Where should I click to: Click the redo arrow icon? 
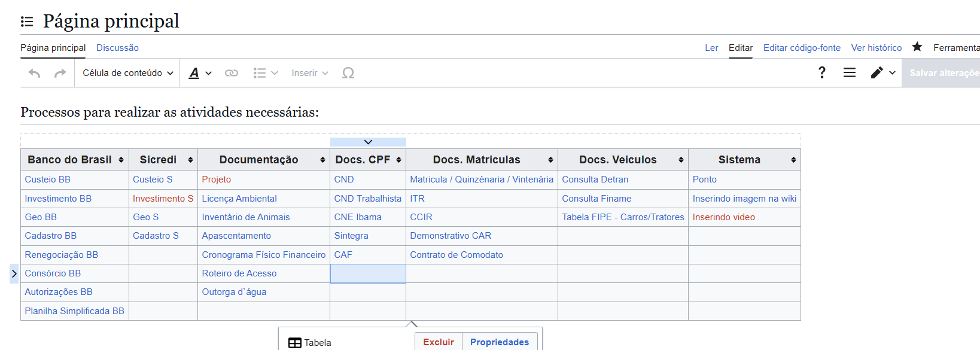60,73
